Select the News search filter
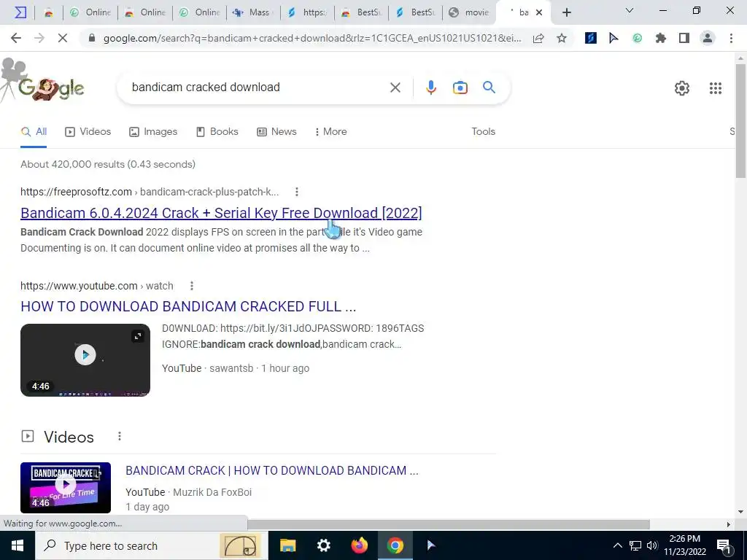Screen dimensions: 747x560 coord(276,132)
